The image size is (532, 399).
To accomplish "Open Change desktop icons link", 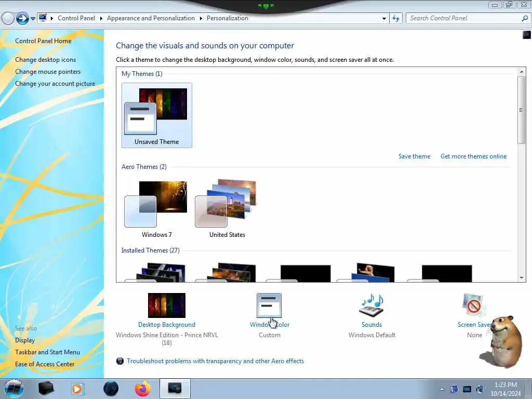I will [46, 60].
